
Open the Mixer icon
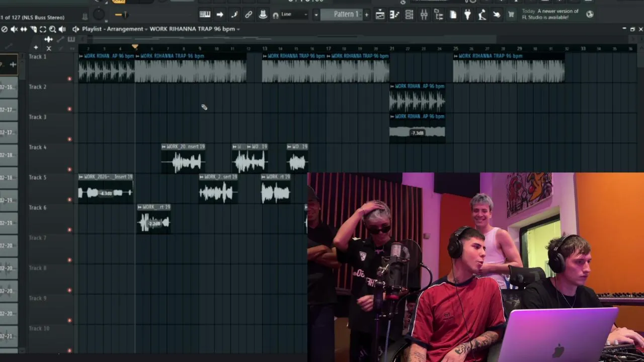(424, 15)
